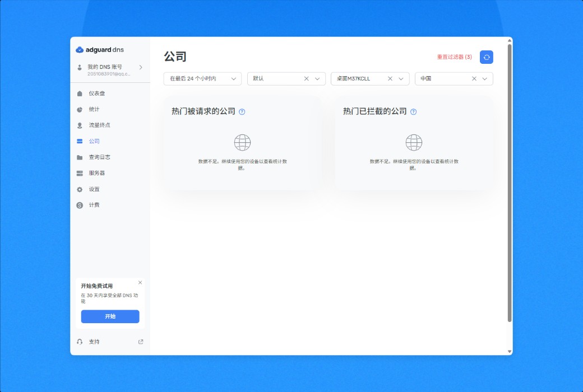Expand the 桌面M37KCLL device dropdown
This screenshot has height=392, width=583.
pos(403,78)
